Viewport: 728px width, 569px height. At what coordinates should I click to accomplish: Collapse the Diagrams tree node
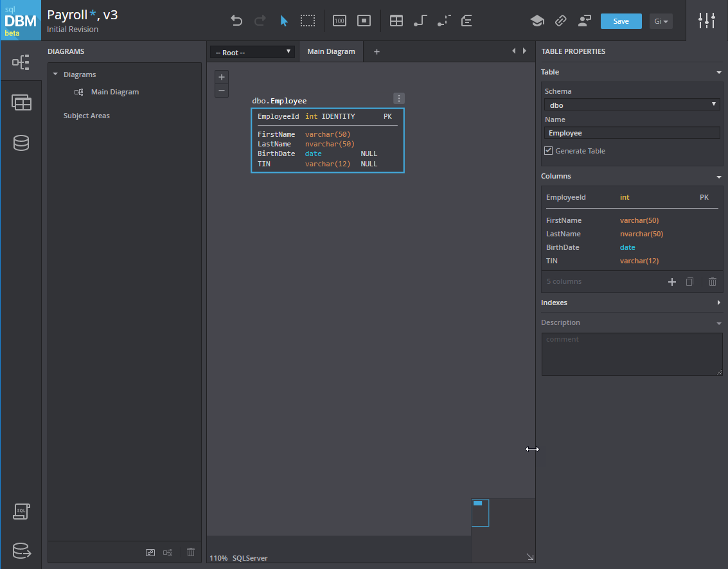click(55, 74)
